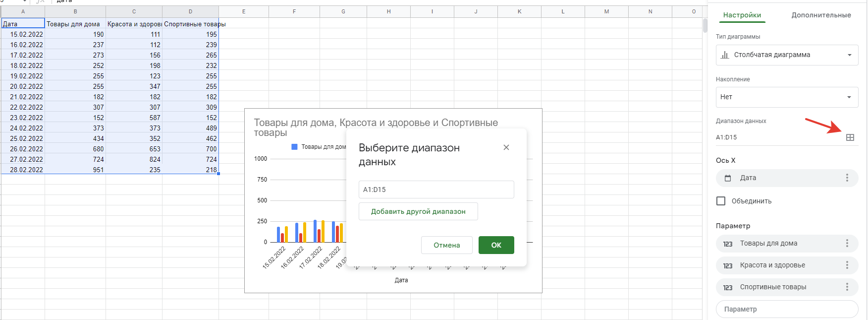Image resolution: width=868 pixels, height=320 pixels.
Task: Click the Параметр add series field
Action: (786, 309)
